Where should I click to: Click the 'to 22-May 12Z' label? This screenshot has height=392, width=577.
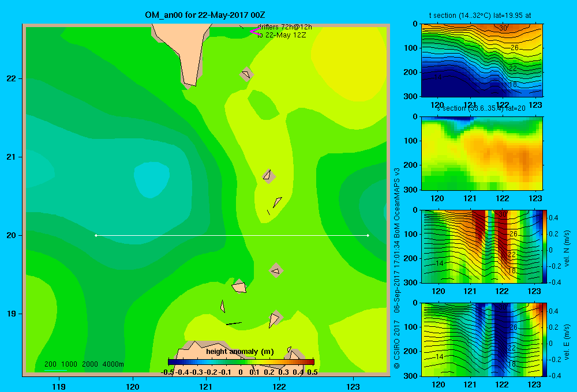(282, 35)
